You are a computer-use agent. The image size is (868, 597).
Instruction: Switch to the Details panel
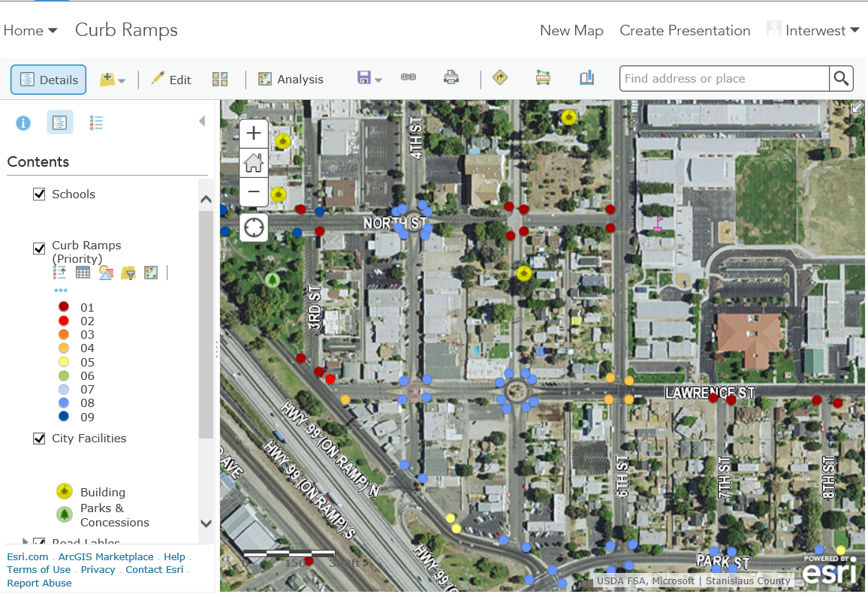click(x=48, y=78)
